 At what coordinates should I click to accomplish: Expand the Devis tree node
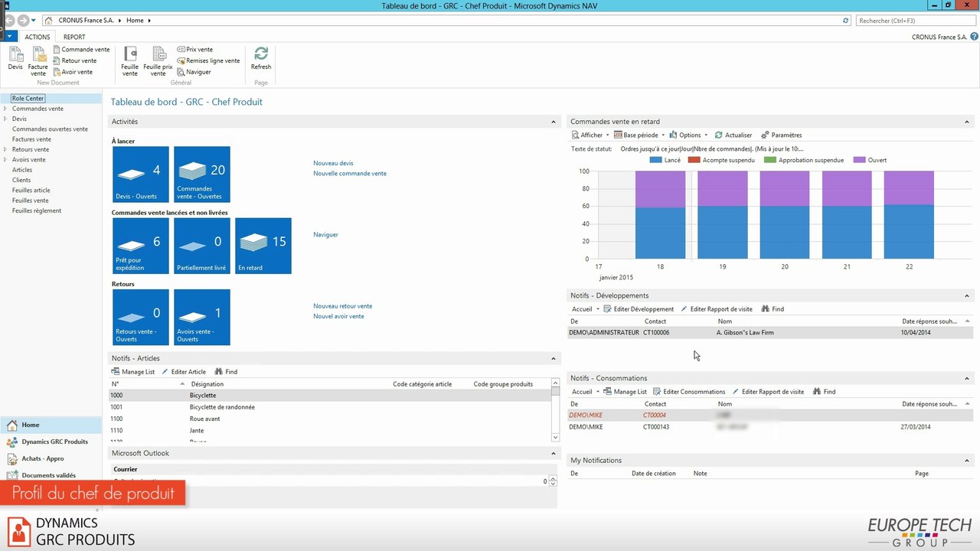click(x=5, y=119)
